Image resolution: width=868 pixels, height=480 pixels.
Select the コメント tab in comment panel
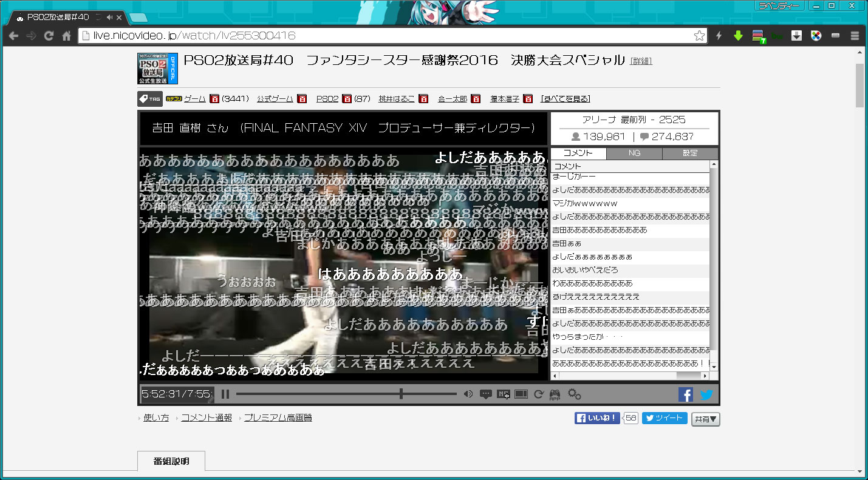578,154
